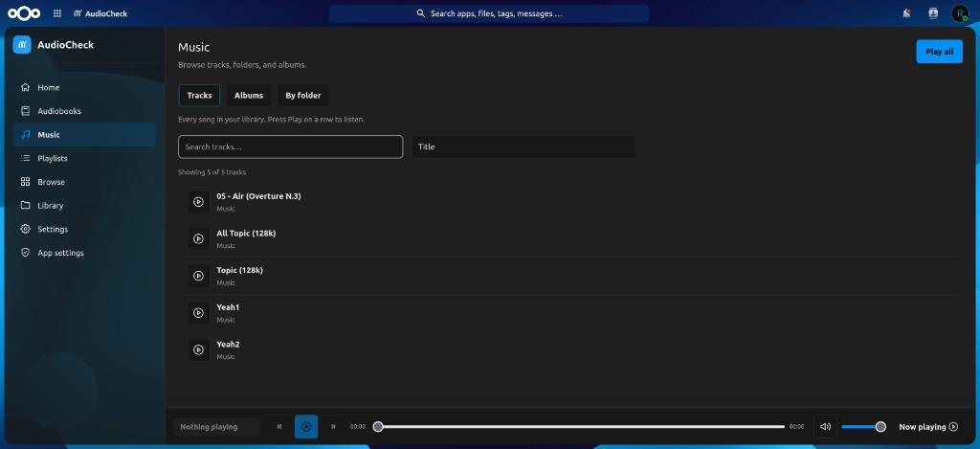Click the Browse grid icon
Viewport: 980px width, 449px height.
25,182
